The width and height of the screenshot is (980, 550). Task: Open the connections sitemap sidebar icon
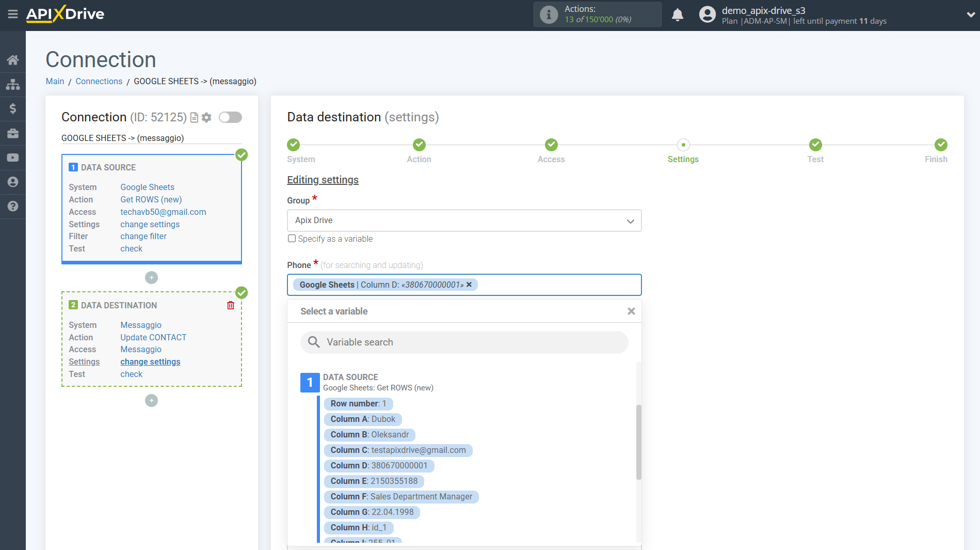(13, 84)
